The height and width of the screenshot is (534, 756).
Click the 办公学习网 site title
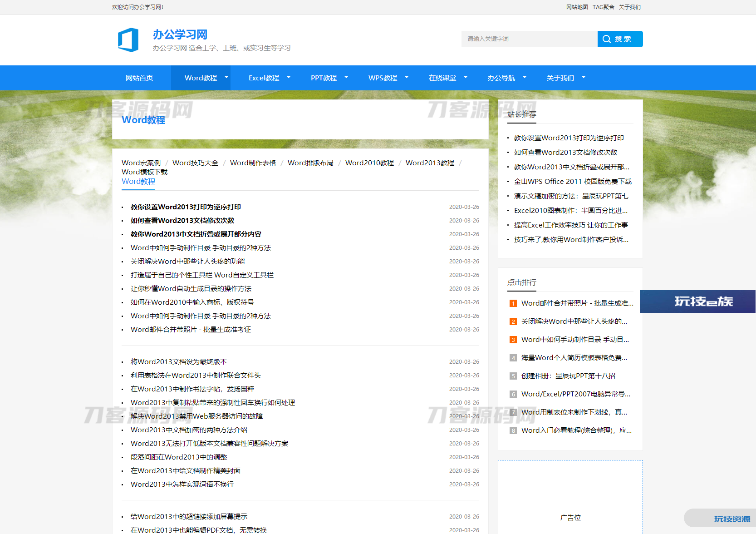pyautogui.click(x=180, y=35)
